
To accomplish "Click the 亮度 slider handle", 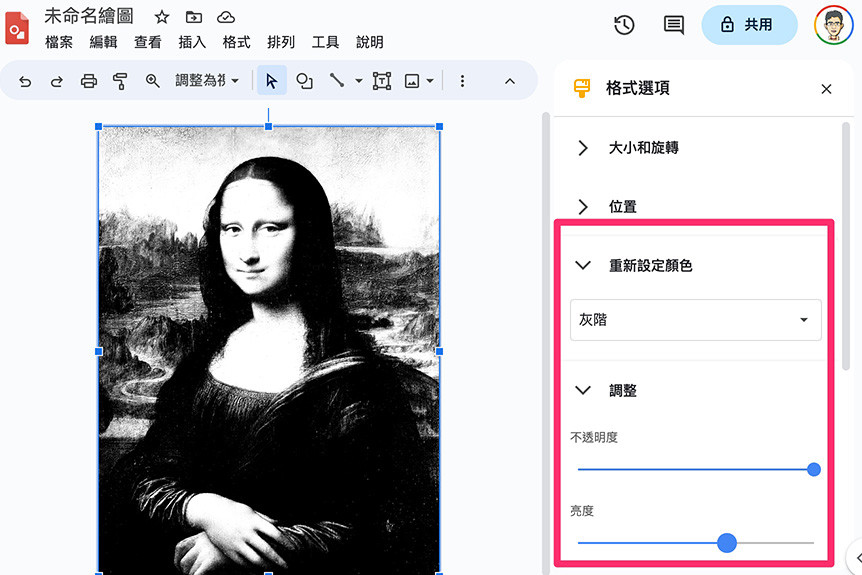I will point(727,543).
